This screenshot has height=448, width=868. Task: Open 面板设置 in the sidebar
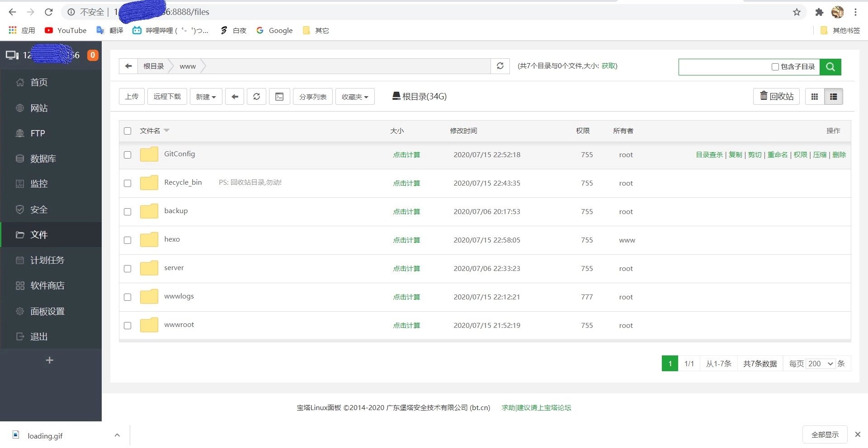pos(51,311)
